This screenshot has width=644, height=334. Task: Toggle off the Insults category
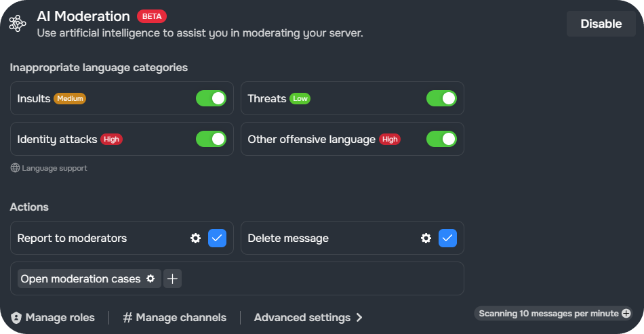pos(211,98)
